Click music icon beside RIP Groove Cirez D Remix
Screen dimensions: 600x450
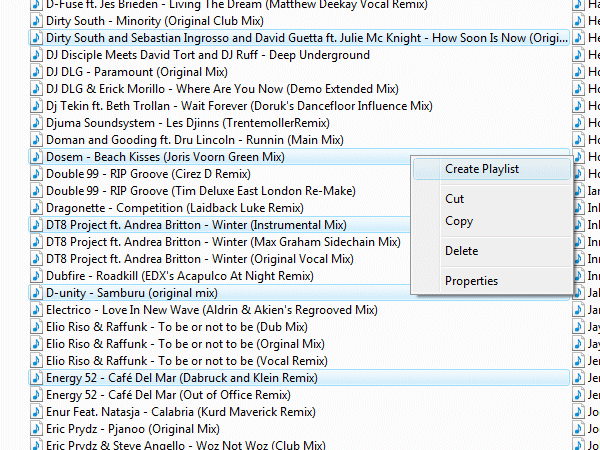[x=36, y=174]
